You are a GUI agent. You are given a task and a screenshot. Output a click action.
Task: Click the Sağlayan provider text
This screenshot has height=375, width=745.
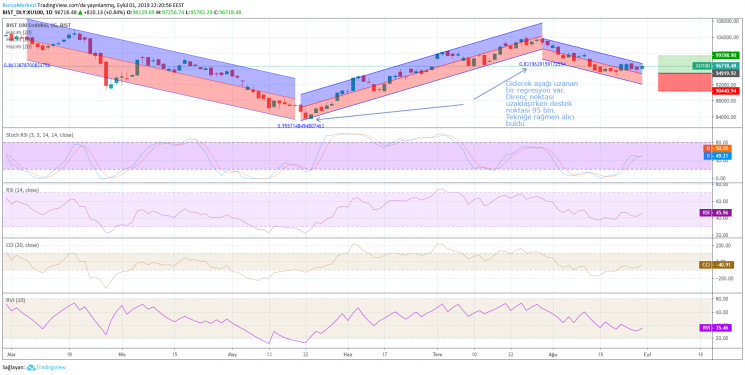[13, 367]
